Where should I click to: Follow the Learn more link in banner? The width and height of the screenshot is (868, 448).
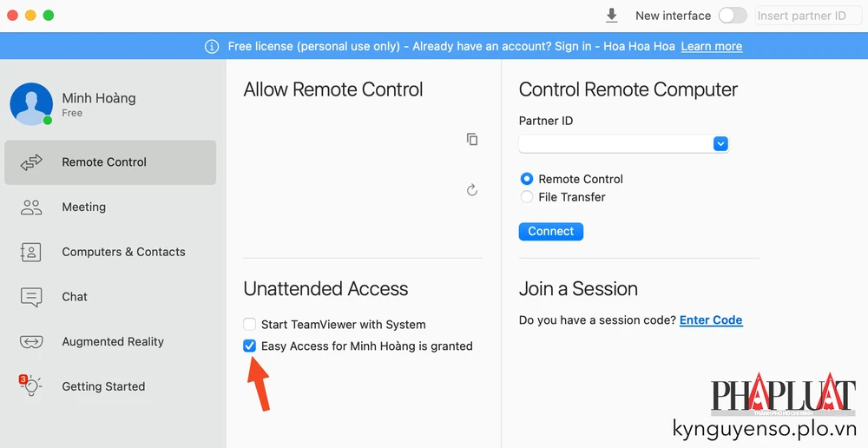(712, 46)
